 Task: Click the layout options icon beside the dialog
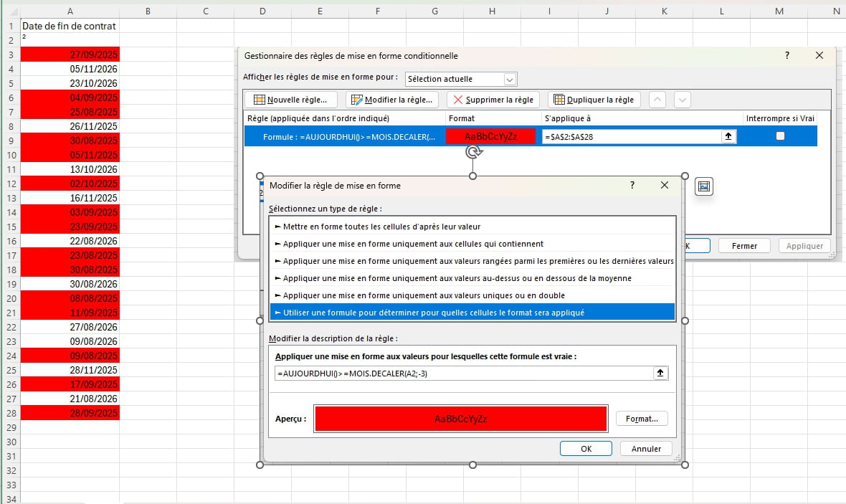pos(704,186)
